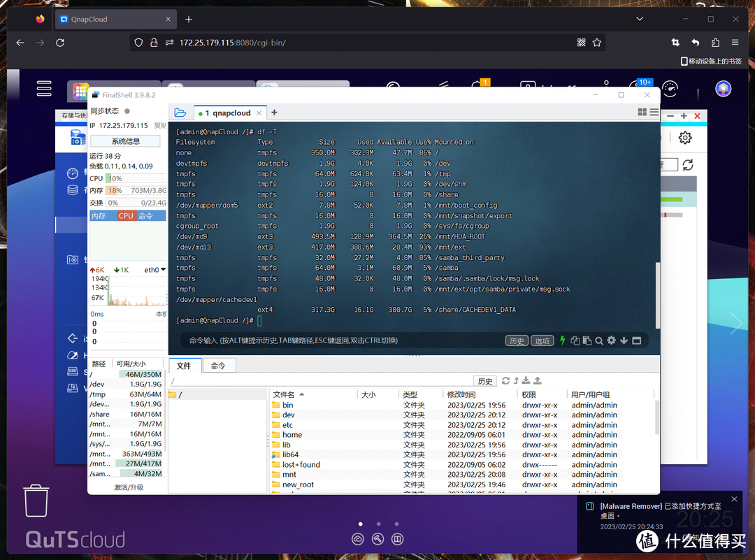Click refresh icon in storage window

pos(688,165)
